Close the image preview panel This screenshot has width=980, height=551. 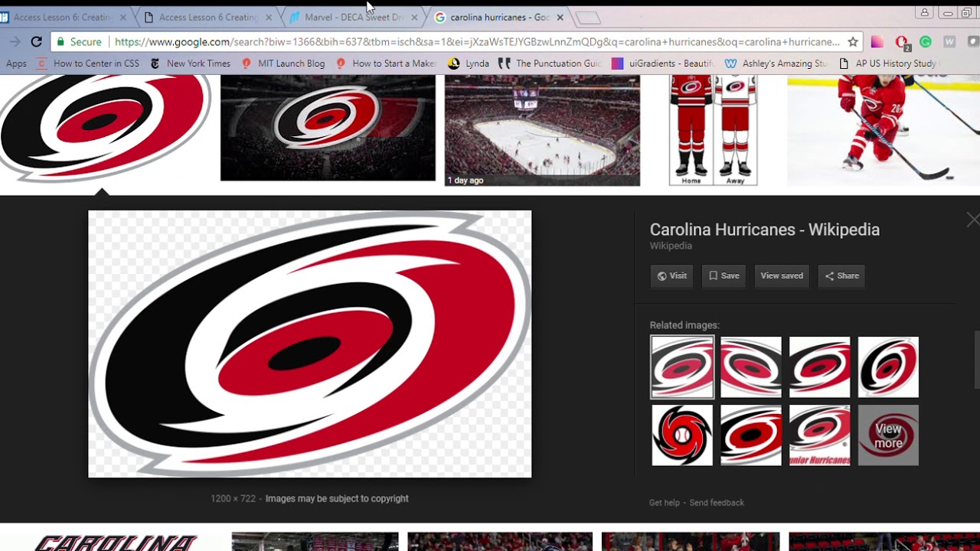click(x=972, y=220)
